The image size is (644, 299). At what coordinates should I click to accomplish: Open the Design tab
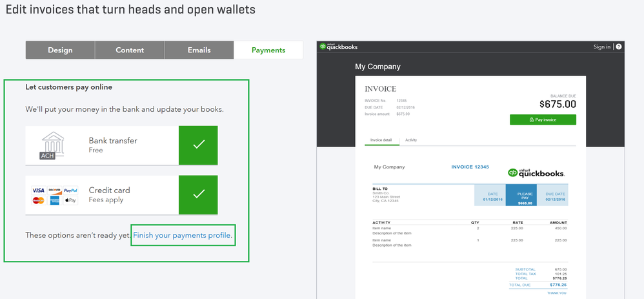click(x=61, y=50)
